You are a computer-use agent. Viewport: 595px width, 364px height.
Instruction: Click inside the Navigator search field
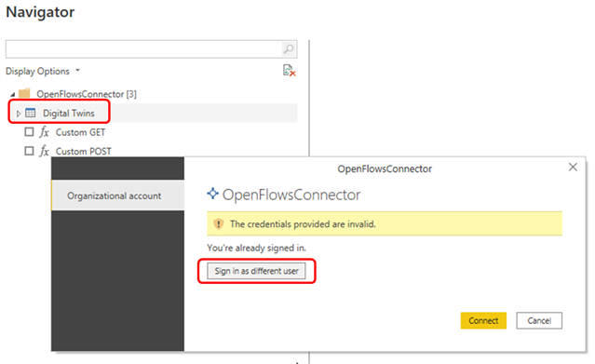click(144, 49)
